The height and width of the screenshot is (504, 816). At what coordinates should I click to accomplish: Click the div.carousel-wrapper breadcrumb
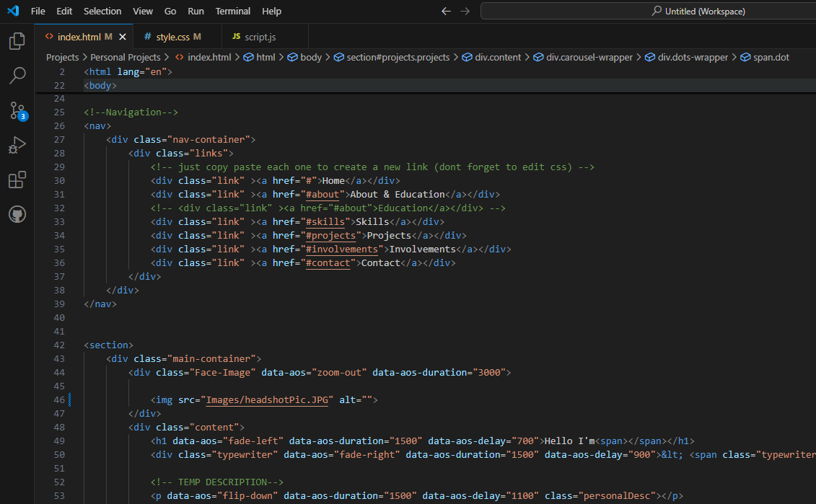584,57
